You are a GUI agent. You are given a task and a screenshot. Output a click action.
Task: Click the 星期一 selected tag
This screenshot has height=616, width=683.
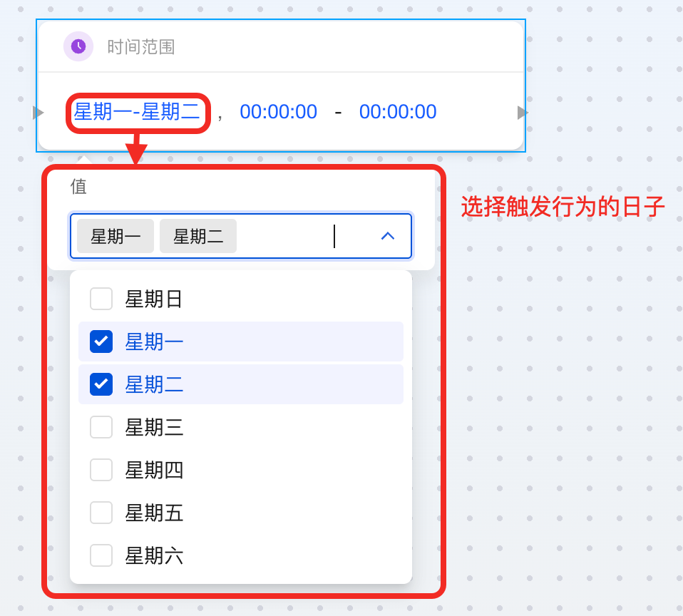(x=115, y=236)
